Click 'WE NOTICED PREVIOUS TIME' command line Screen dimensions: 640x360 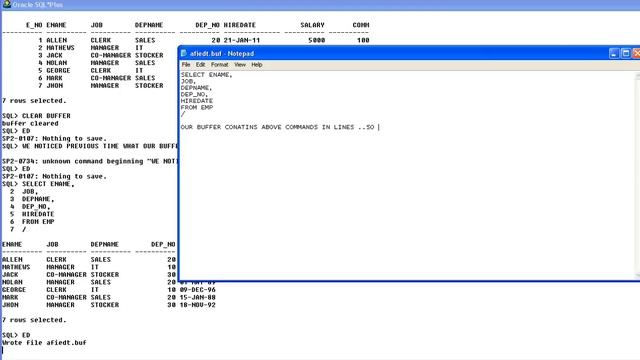90,146
